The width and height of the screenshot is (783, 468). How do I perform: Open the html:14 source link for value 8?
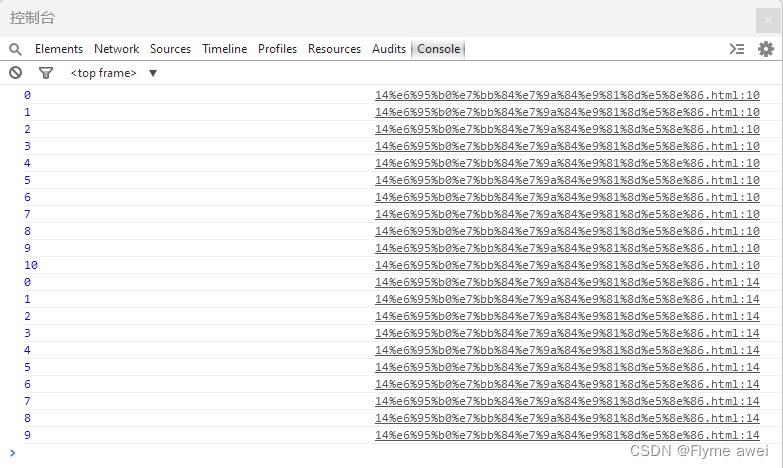(567, 418)
